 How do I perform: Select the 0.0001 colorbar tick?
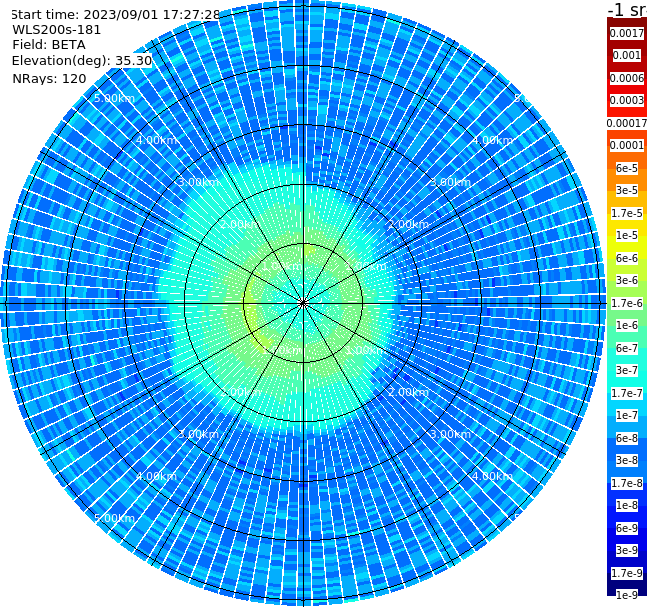tap(627, 145)
